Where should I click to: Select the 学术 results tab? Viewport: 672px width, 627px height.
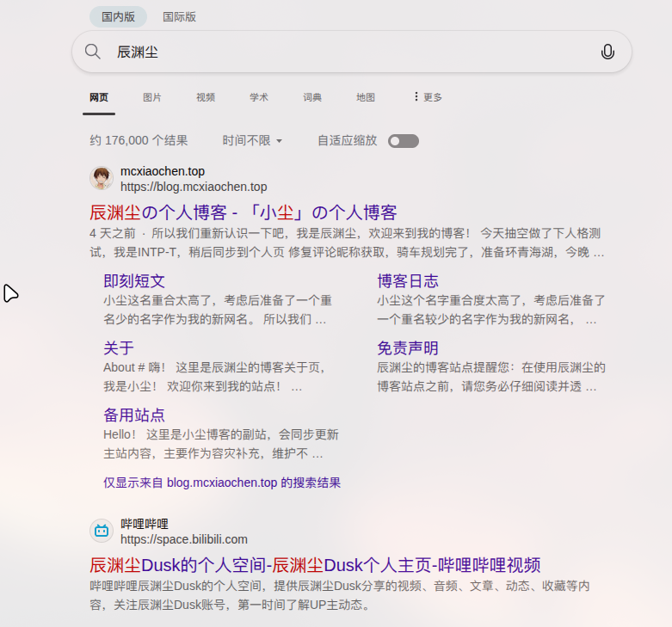point(259,97)
